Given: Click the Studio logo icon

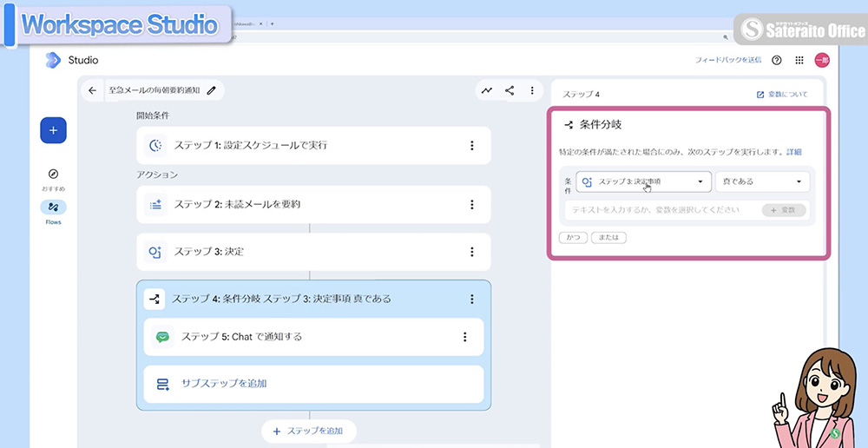Looking at the screenshot, I should [x=53, y=60].
